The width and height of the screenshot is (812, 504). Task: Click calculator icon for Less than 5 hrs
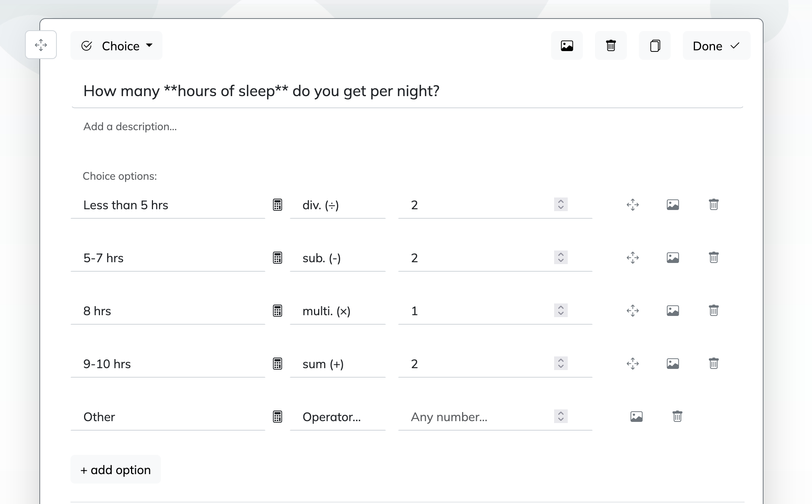coord(278,205)
